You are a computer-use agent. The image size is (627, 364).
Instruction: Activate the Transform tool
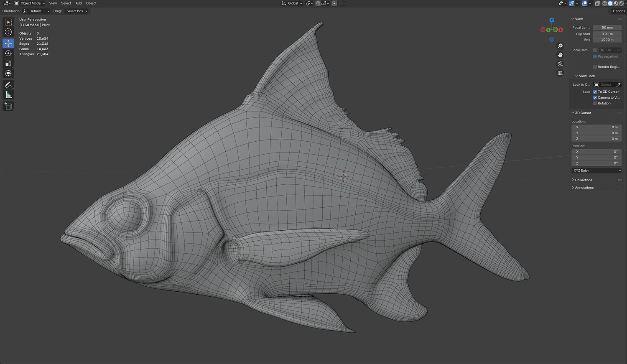pos(8,74)
